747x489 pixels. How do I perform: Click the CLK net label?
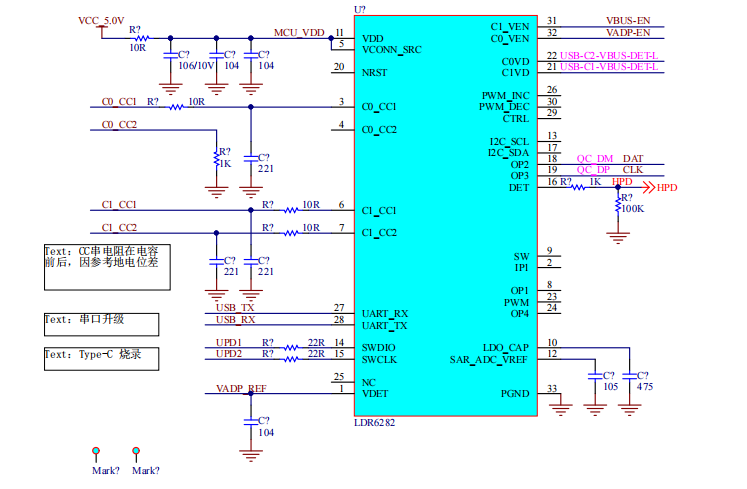(x=633, y=170)
